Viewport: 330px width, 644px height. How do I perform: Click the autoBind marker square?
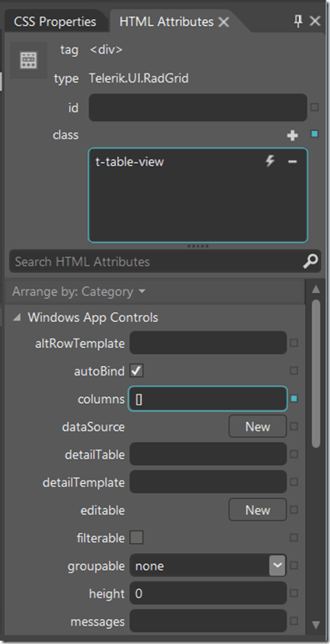pos(294,371)
